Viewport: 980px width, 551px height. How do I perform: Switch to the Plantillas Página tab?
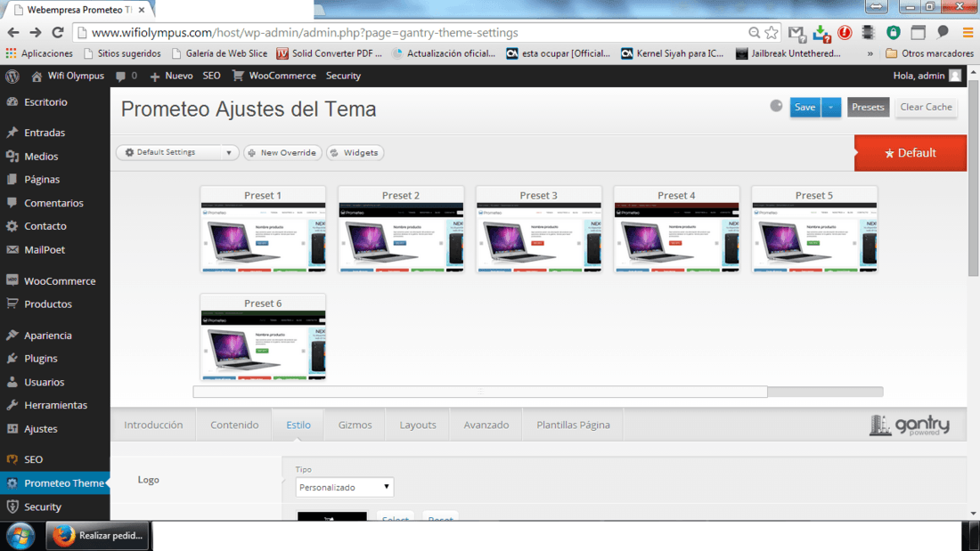click(x=573, y=425)
